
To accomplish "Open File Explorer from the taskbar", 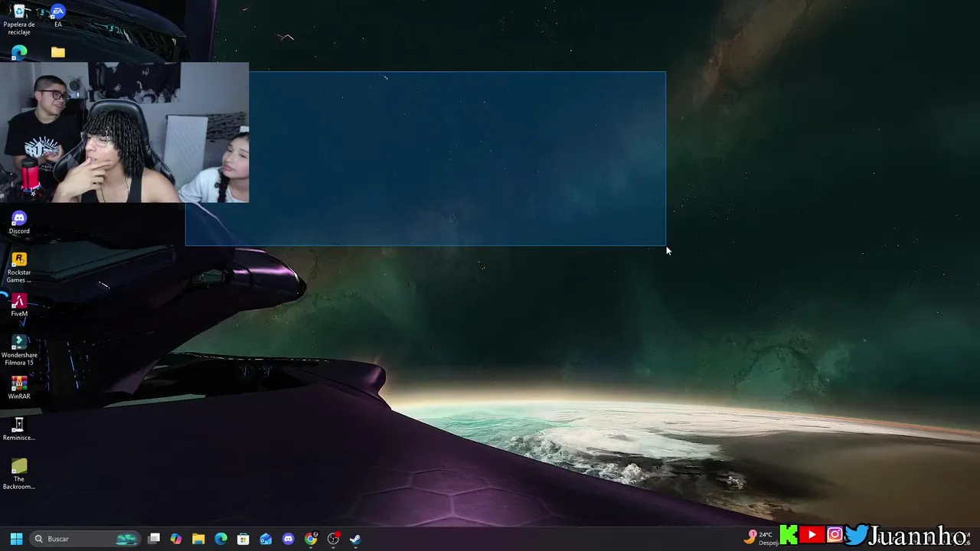I will click(x=198, y=539).
